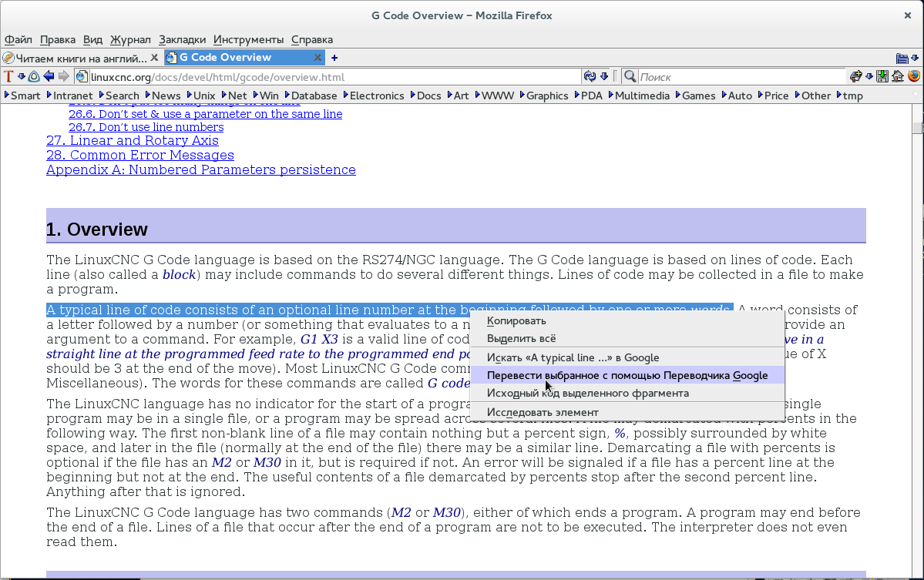924x580 pixels.
Task: Go back with the blue left arrow
Action: 49,76
